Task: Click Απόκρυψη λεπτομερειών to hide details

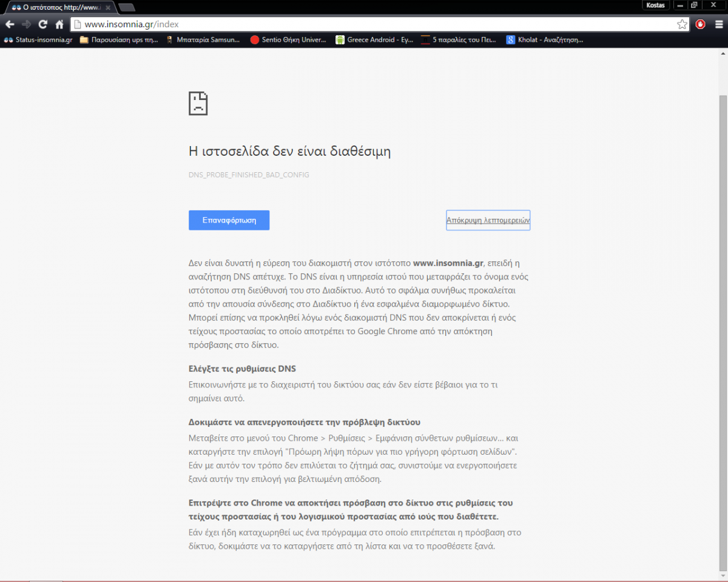Action: coord(488,221)
